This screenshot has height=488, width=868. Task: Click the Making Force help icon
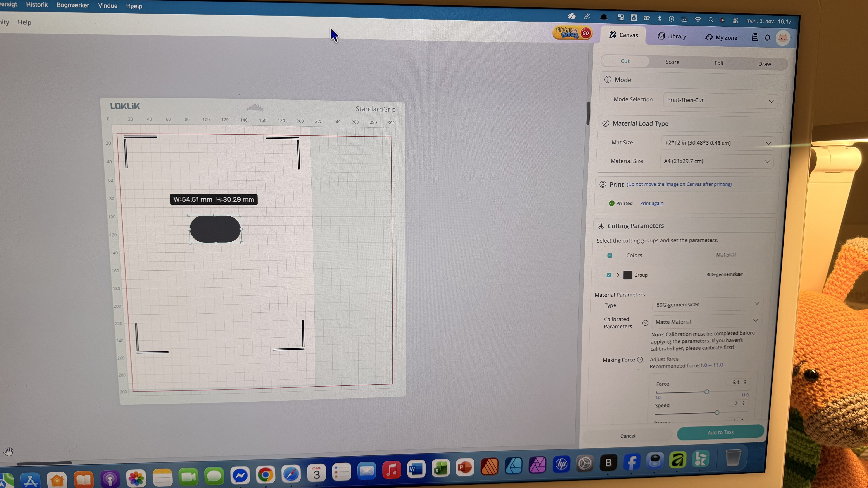point(640,360)
